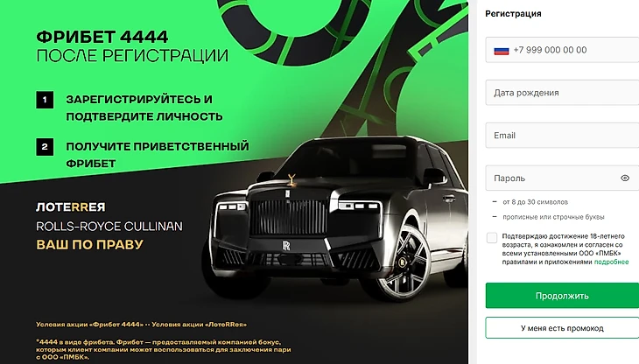Select the Дата рождения field
Viewport: 639px width, 364px height.
click(562, 93)
